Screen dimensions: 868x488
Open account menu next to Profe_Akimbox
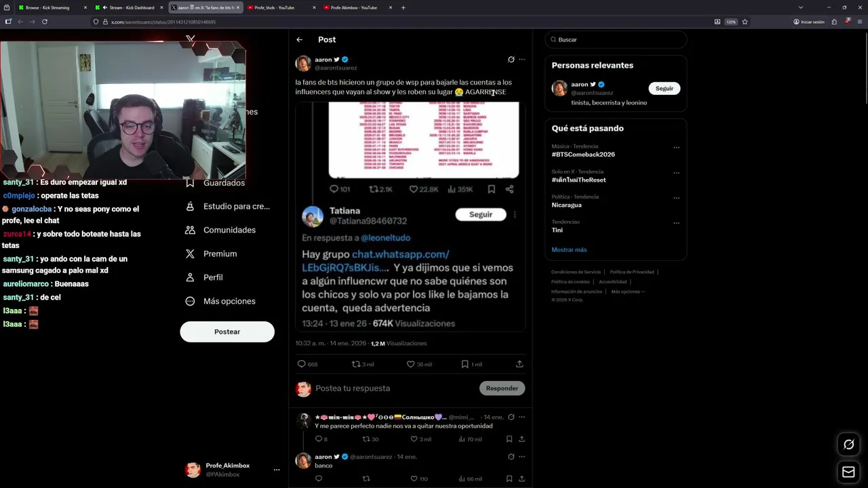pyautogui.click(x=276, y=470)
